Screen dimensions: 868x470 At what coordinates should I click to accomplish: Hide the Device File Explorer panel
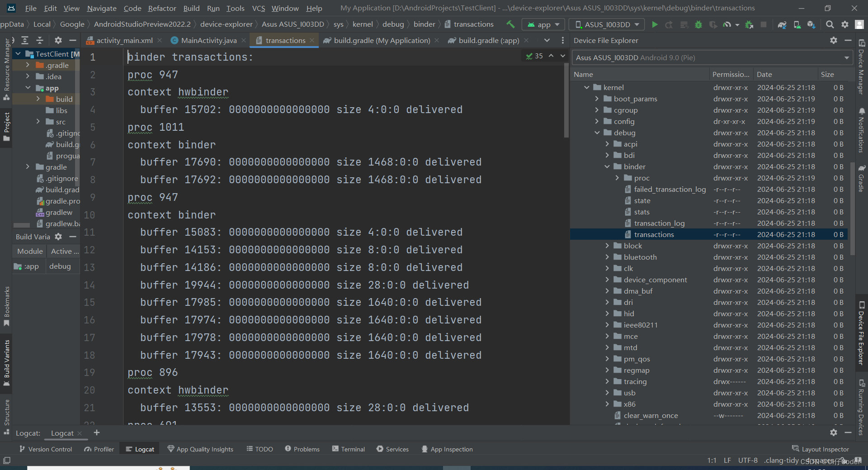click(x=848, y=40)
